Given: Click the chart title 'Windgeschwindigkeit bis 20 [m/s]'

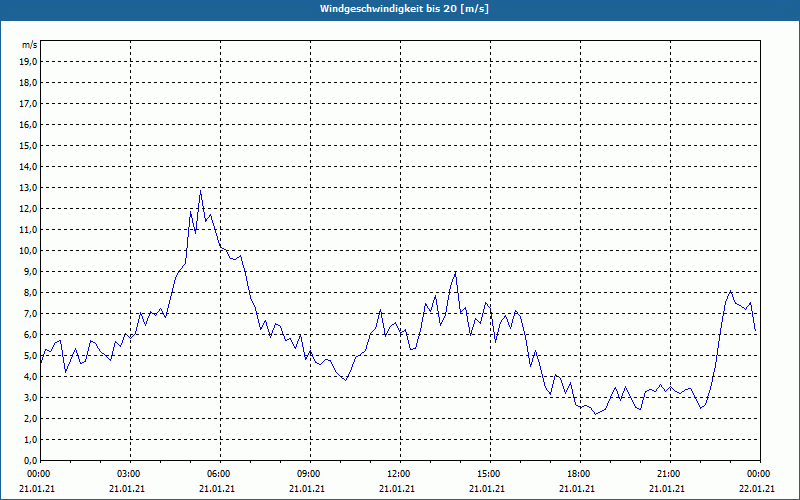Looking at the screenshot, I should [404, 9].
